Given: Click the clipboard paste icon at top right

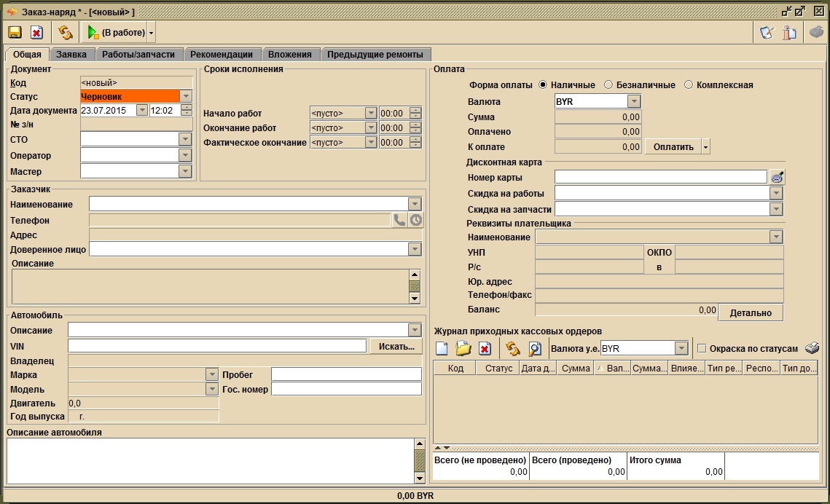Looking at the screenshot, I should pyautogui.click(x=789, y=33).
